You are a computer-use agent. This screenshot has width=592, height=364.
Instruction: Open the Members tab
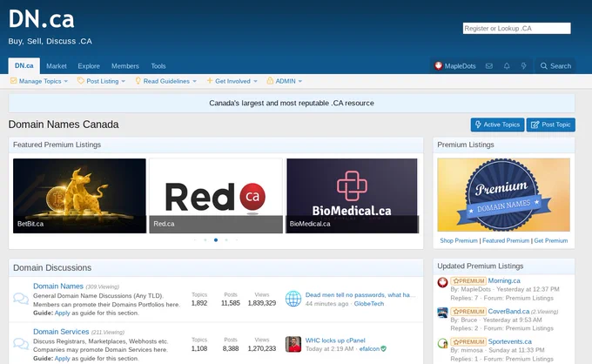(125, 66)
